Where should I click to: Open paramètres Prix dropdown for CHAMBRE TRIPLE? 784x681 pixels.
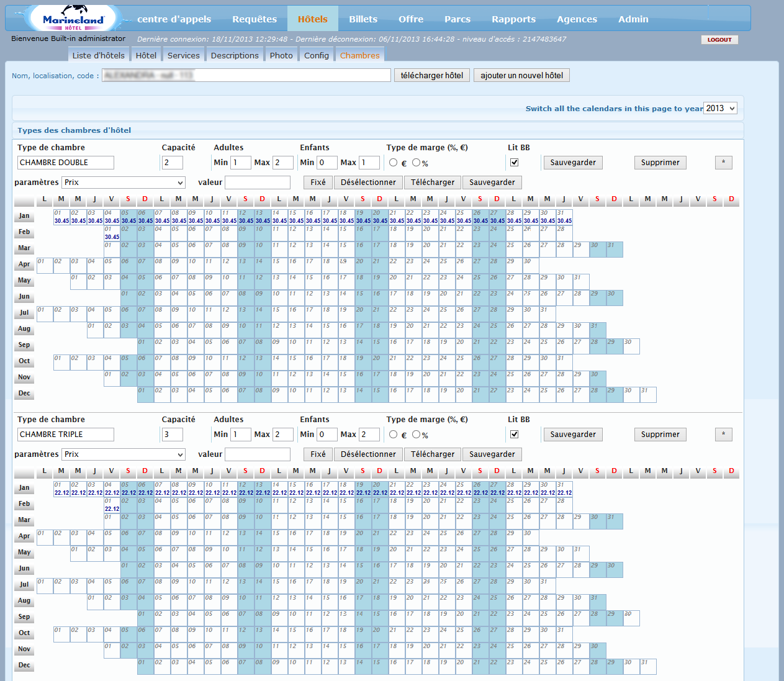(x=124, y=454)
